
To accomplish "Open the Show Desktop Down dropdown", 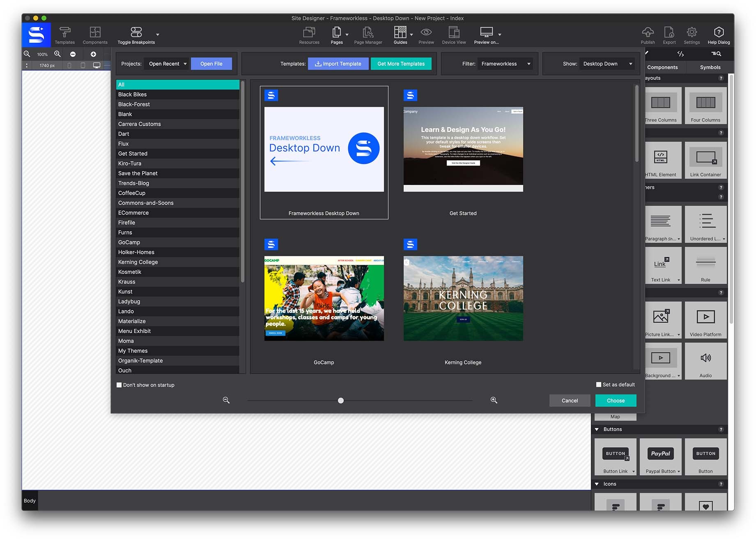I will (x=607, y=64).
